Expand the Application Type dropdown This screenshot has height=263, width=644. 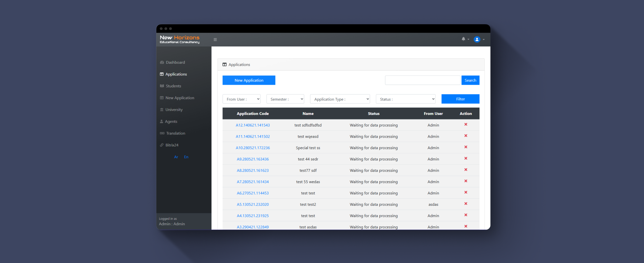[x=340, y=99]
